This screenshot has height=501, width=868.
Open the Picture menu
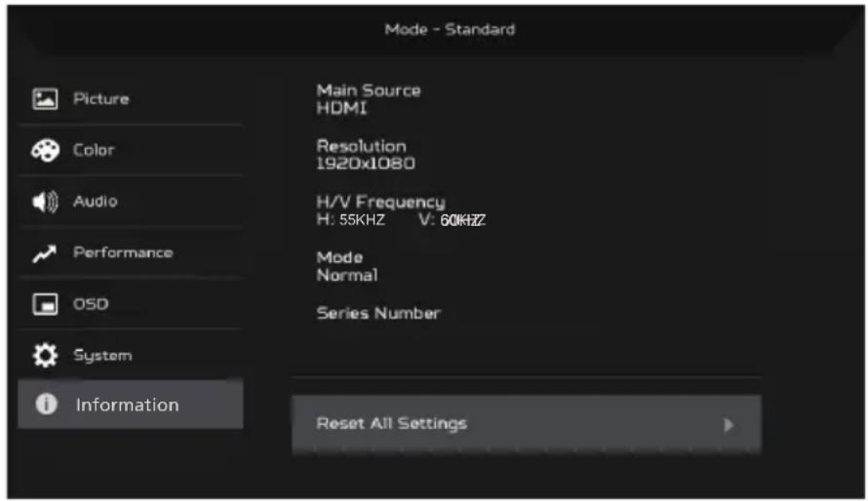131,99
